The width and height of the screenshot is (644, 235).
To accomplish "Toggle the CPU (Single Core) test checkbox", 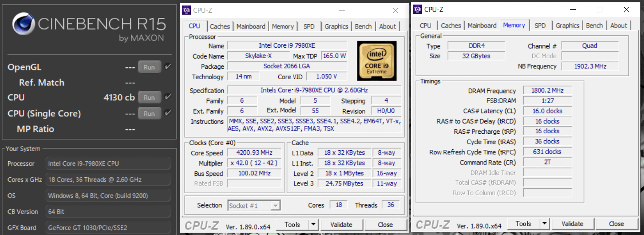I will pyautogui.click(x=168, y=113).
